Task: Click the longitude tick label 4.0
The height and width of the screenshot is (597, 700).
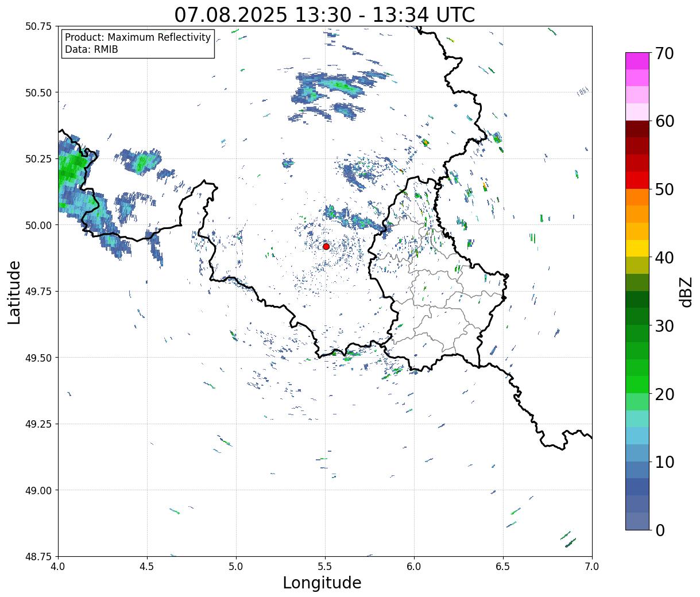Action: point(58,567)
